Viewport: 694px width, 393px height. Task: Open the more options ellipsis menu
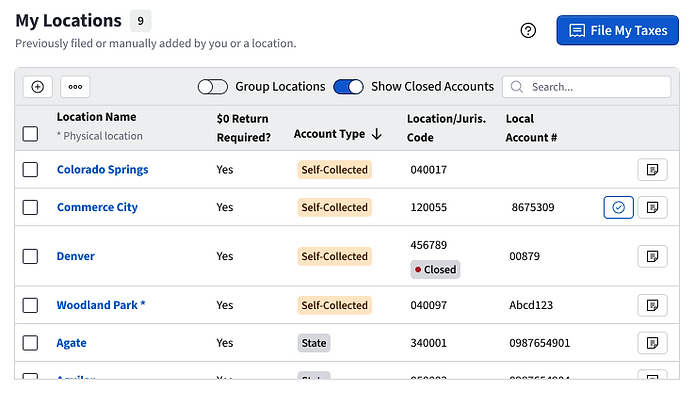click(x=75, y=87)
